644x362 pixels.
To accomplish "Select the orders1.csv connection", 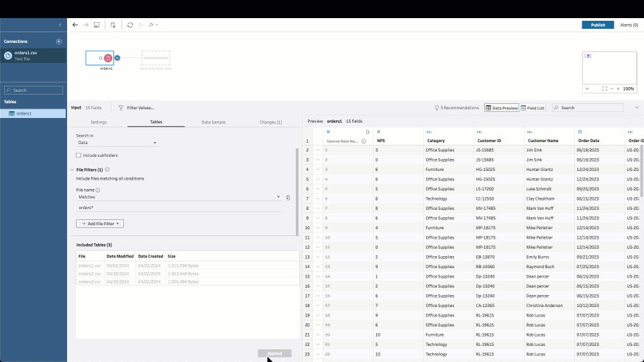I will (x=33, y=56).
